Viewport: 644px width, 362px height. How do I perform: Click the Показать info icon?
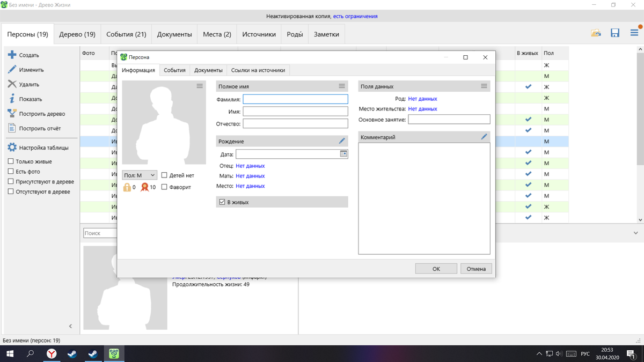(12, 99)
